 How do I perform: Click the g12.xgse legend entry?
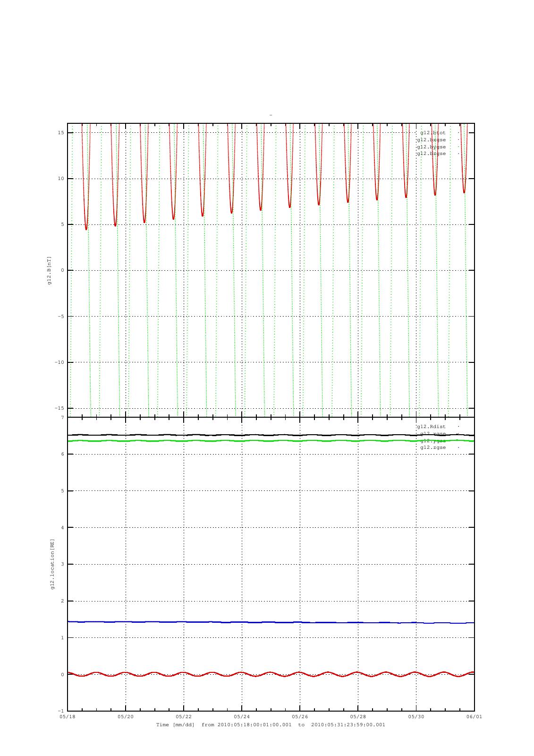click(433, 434)
